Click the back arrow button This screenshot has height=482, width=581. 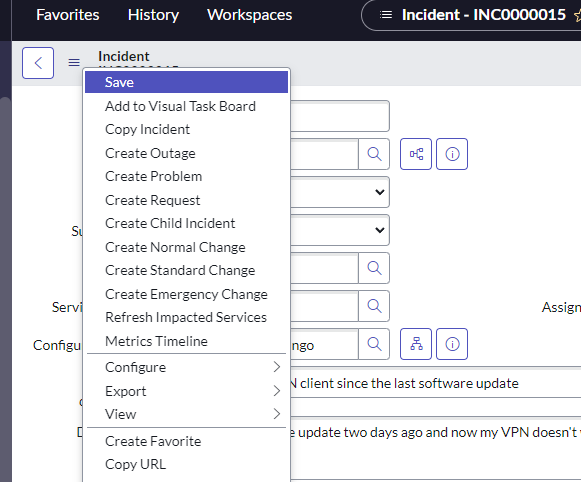click(x=38, y=63)
